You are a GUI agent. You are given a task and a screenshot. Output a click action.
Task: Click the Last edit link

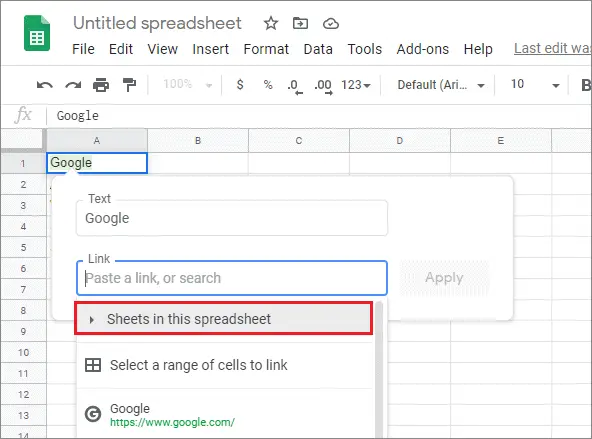click(x=552, y=48)
